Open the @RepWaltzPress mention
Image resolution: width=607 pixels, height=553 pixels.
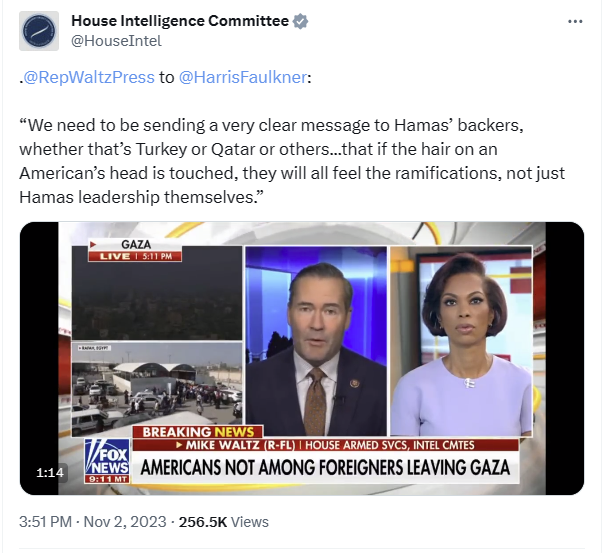coord(89,77)
